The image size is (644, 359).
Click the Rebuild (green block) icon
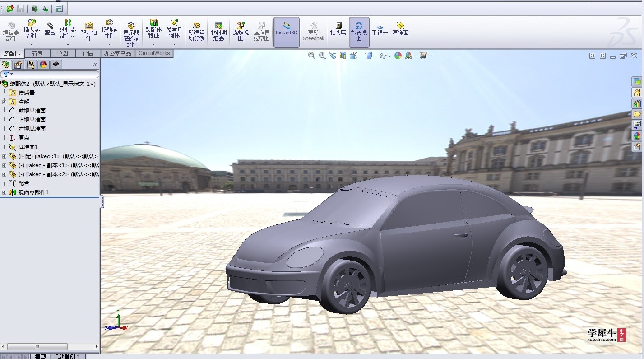tap(35, 9)
